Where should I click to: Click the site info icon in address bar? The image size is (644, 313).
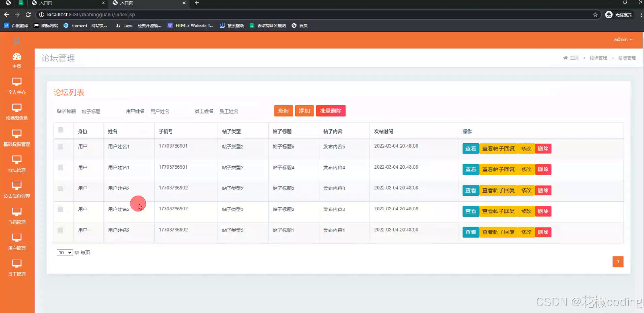pos(41,15)
